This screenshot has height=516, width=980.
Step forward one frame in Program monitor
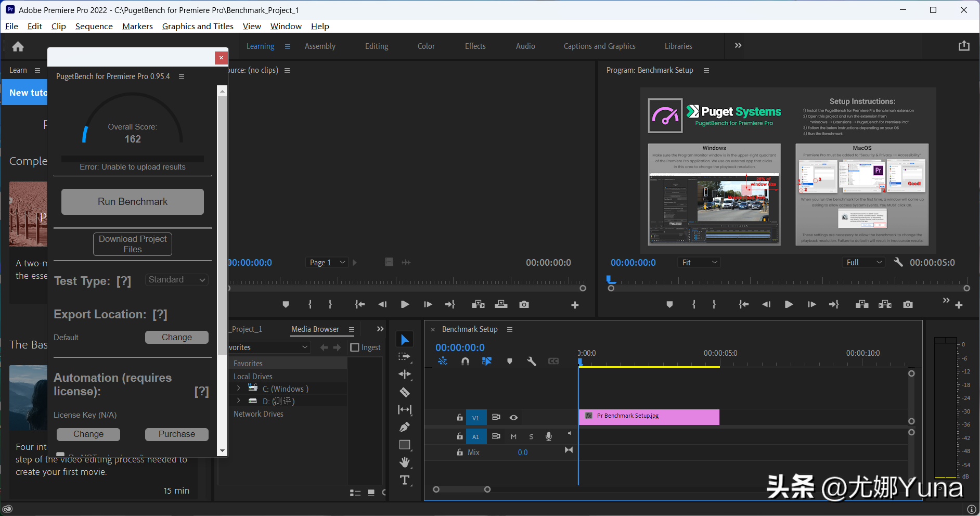[811, 304]
